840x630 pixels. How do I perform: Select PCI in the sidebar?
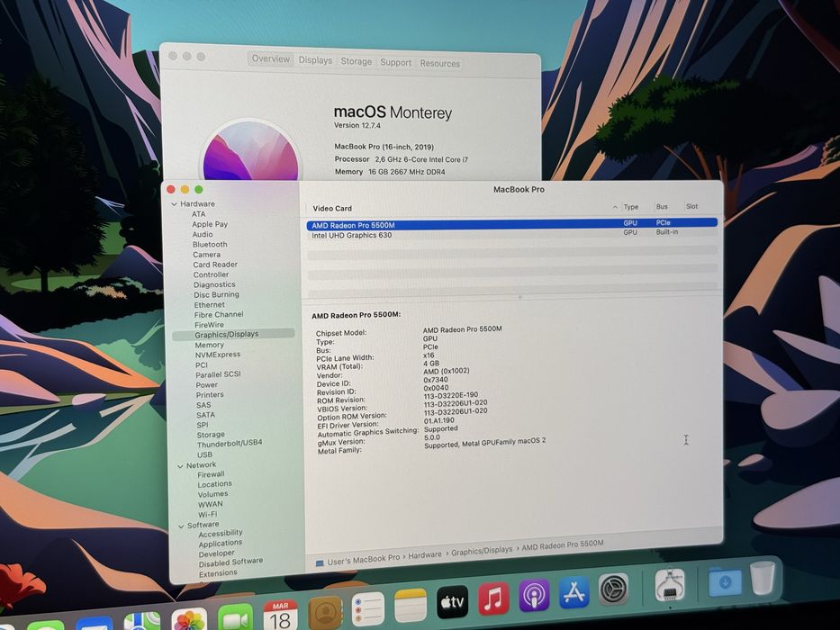202,364
